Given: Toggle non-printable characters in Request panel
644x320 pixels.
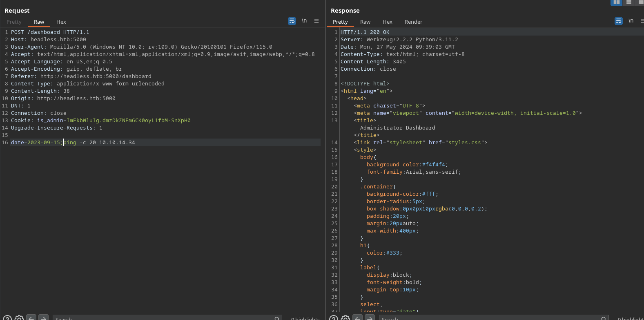Looking at the screenshot, I should 304,21.
